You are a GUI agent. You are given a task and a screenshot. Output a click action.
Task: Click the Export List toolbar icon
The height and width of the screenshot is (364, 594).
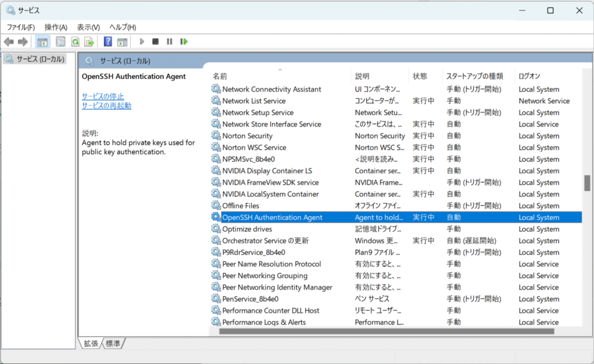click(x=89, y=42)
